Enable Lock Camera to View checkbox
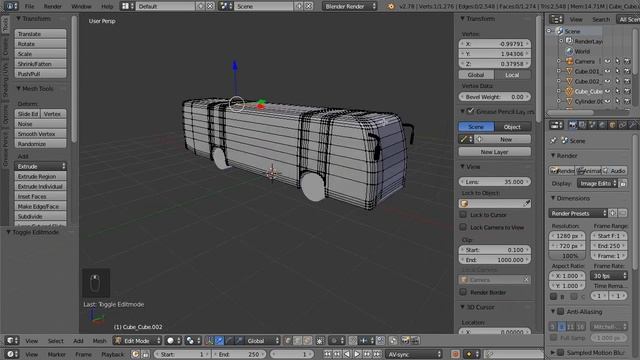The width and height of the screenshot is (640, 360). [463, 227]
